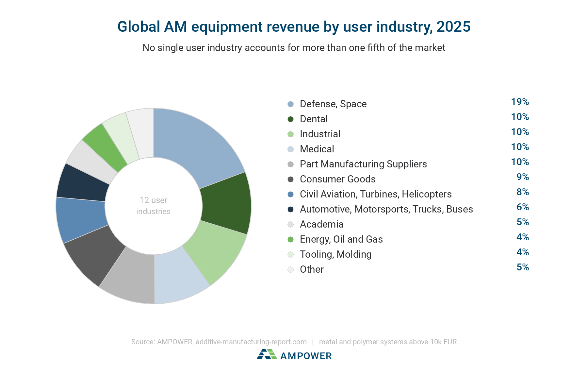
Task: Click the 'Tooling, Molding' legend label
Action: coord(336,254)
